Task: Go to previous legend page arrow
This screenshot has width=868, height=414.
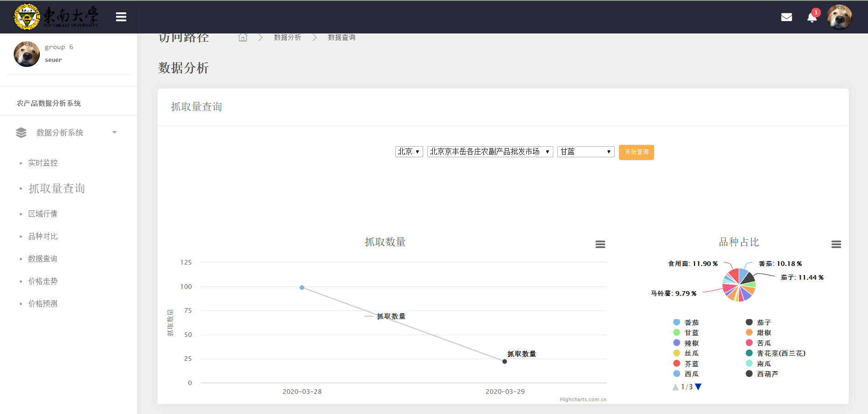Action: point(675,387)
